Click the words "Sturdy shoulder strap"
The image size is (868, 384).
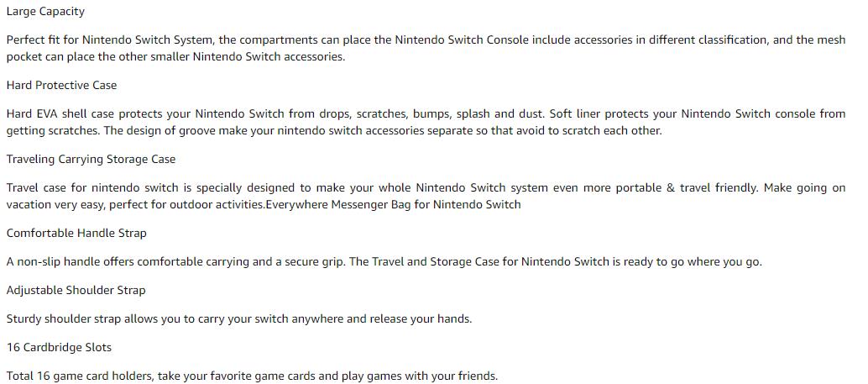click(x=65, y=318)
